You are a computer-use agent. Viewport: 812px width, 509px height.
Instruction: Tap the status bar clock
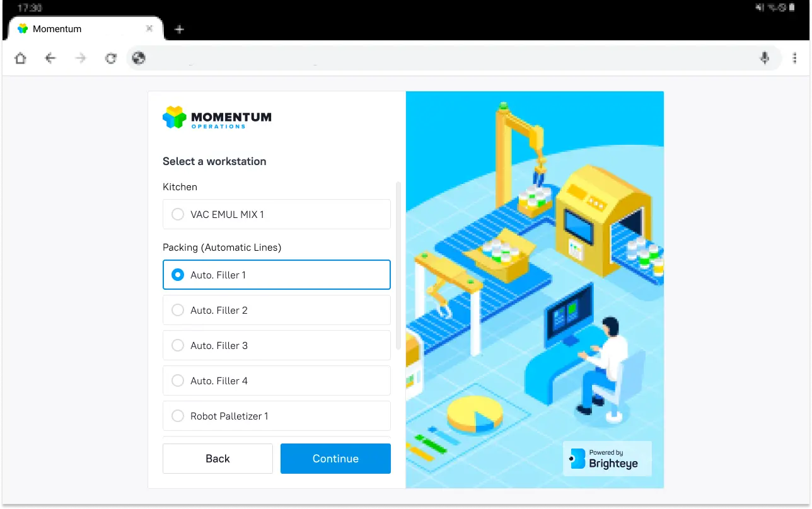coord(30,8)
